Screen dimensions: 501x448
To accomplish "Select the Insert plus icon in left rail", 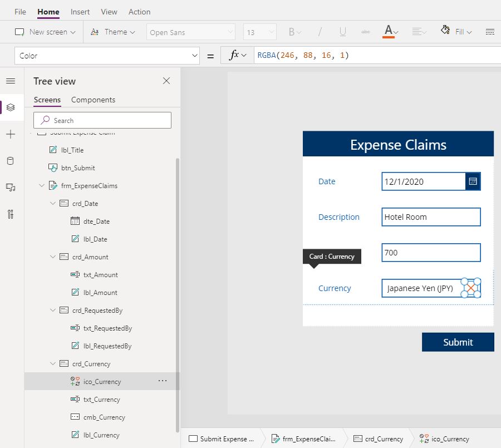I will (x=11, y=134).
